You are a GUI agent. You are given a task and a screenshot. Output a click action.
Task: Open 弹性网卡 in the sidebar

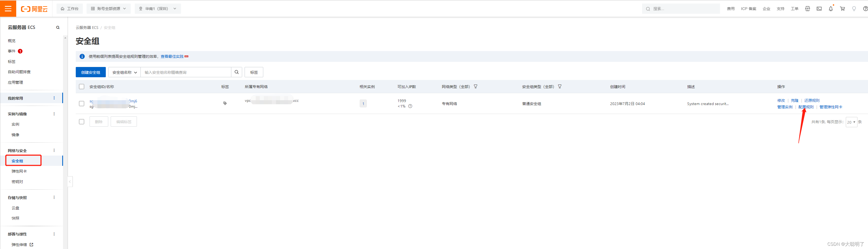pyautogui.click(x=19, y=171)
